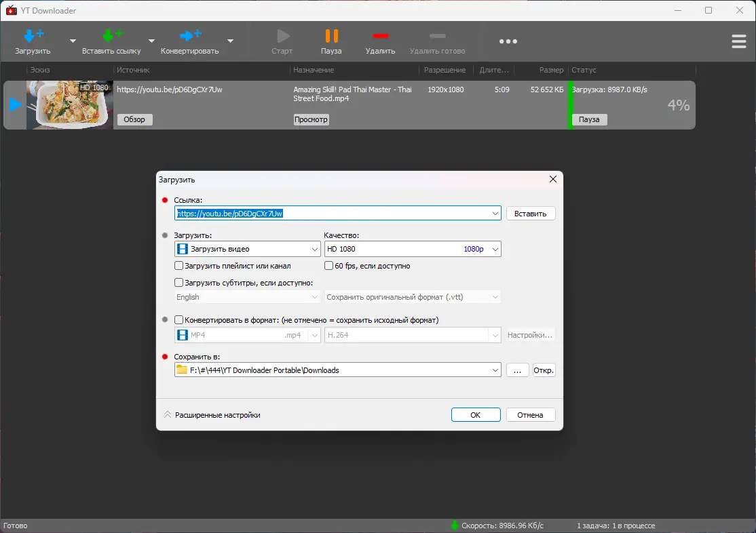Click the Удалить готово toolbar icon
This screenshot has width=756, height=533.
pyautogui.click(x=437, y=36)
